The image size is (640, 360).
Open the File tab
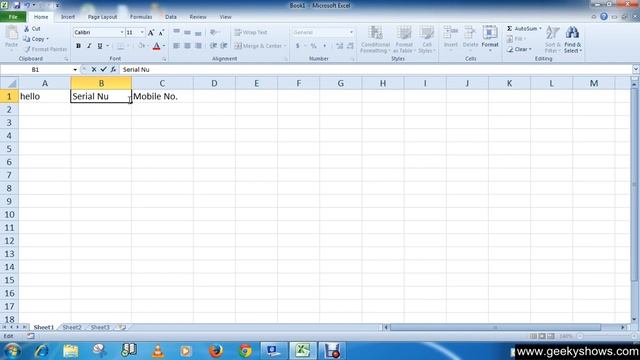coord(13,17)
